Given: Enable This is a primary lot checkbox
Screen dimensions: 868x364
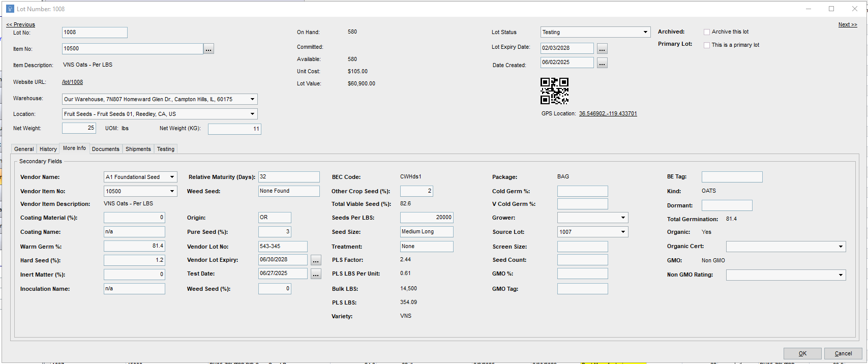Looking at the screenshot, I should point(707,45).
